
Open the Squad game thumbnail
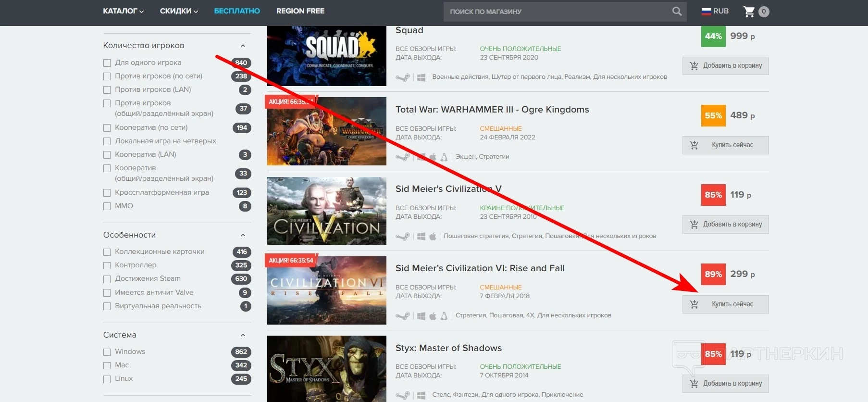tap(327, 56)
